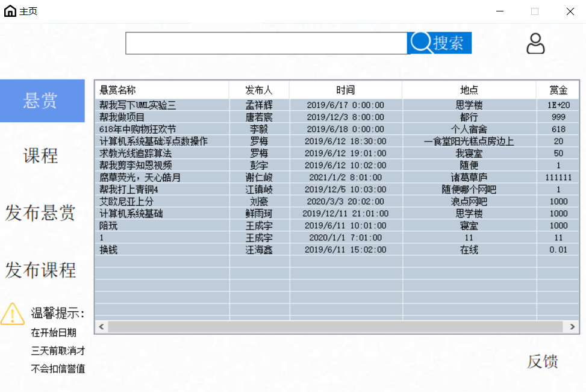Screen dimensions: 586x392
Task: Click bounty cell 618
Action: tap(559, 129)
